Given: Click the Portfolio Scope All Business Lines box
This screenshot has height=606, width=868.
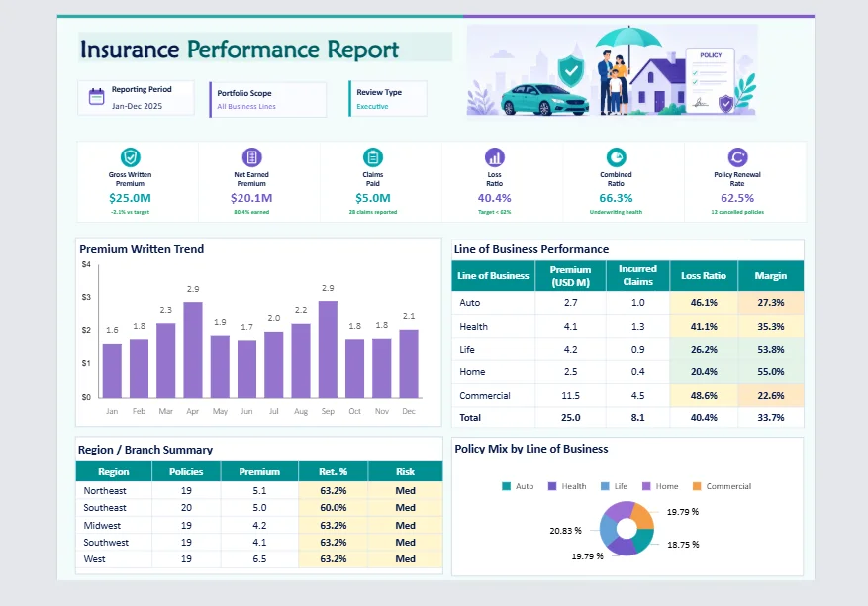Looking at the screenshot, I should pos(268,100).
